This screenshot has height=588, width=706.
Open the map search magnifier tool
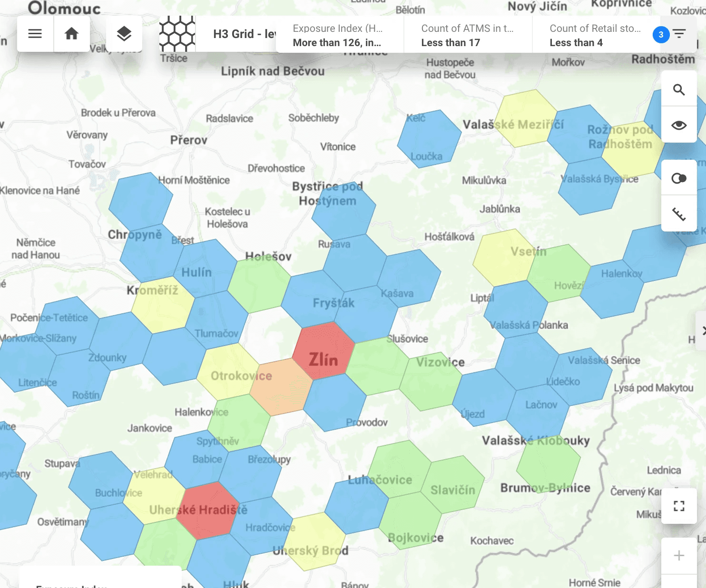679,89
